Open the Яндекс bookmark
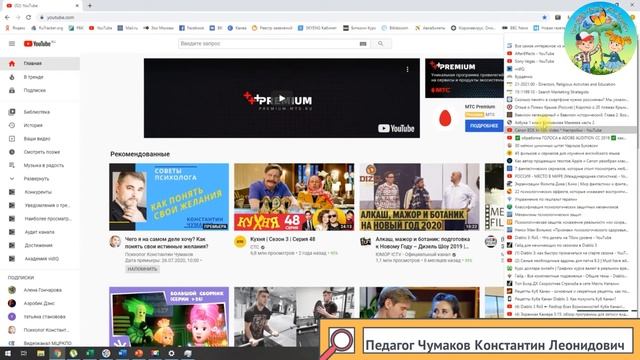 point(15,28)
